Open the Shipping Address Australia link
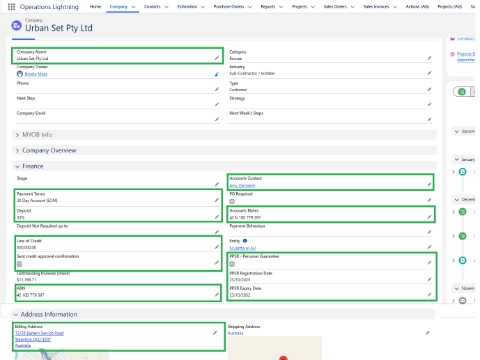480x360 pixels. coord(236,333)
